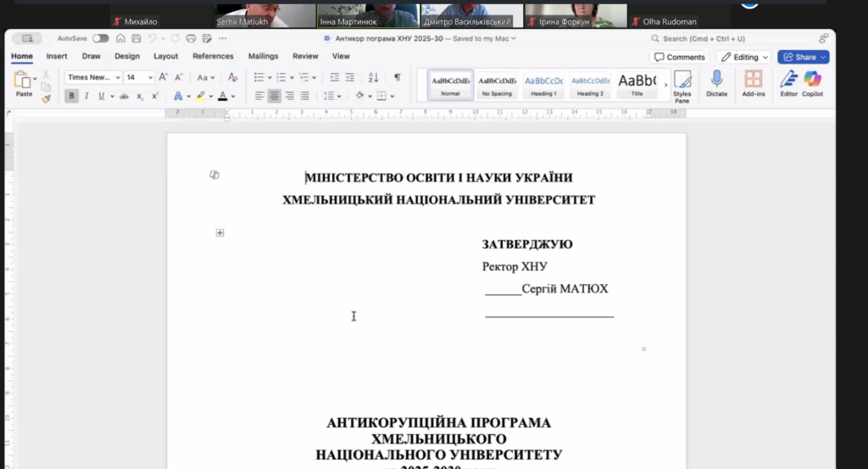Open the Insert ribbon tab
Screen dimensions: 868x469
point(57,56)
